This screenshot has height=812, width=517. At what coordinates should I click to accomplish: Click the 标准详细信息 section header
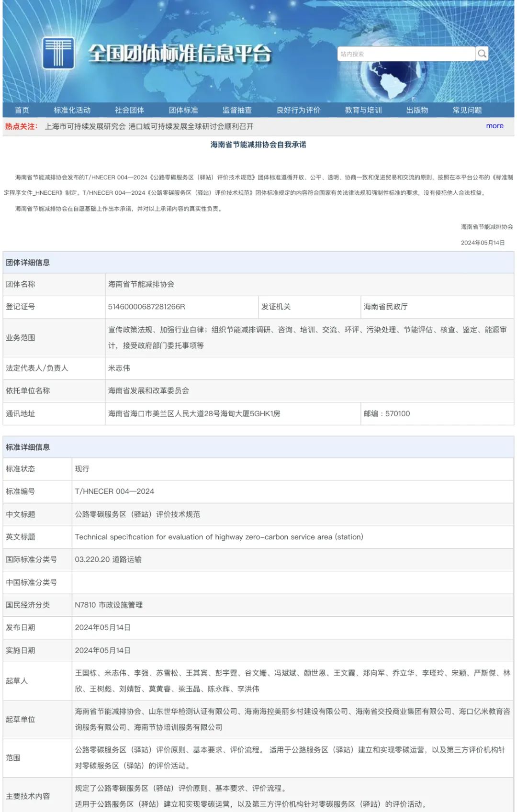[28, 447]
